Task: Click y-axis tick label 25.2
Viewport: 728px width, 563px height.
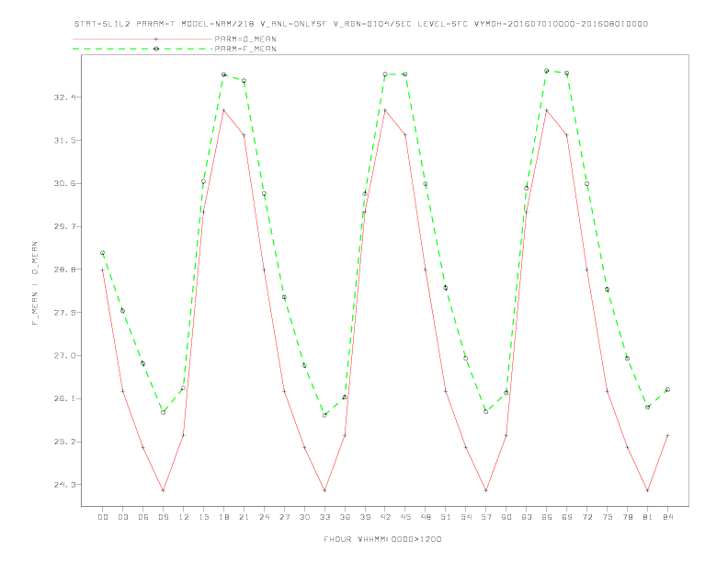Action: [x=63, y=442]
